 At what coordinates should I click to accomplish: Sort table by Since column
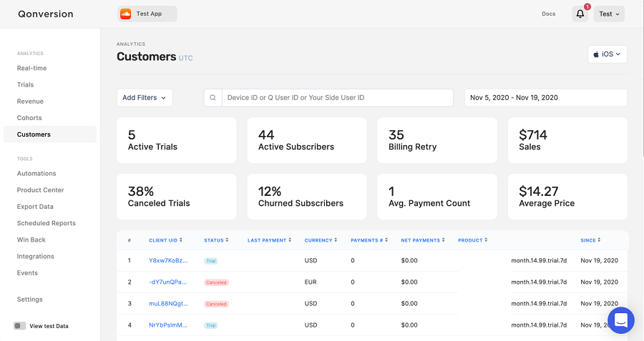(x=590, y=240)
